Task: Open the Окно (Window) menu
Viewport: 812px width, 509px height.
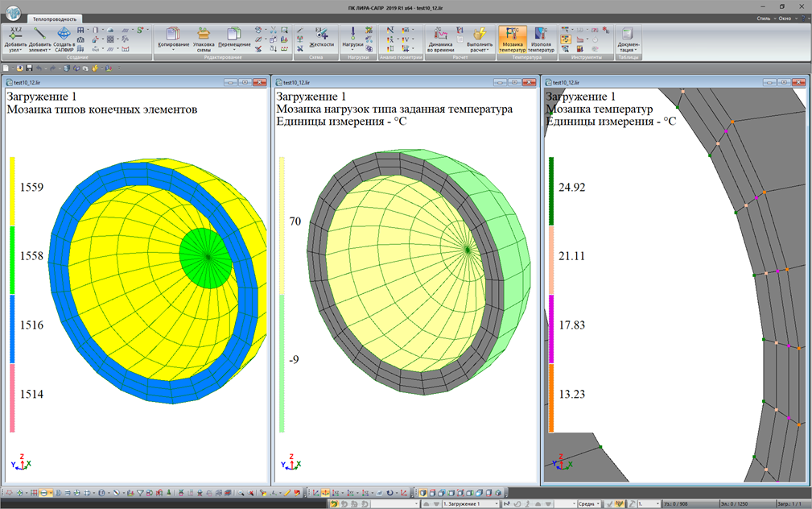Action: pos(786,18)
